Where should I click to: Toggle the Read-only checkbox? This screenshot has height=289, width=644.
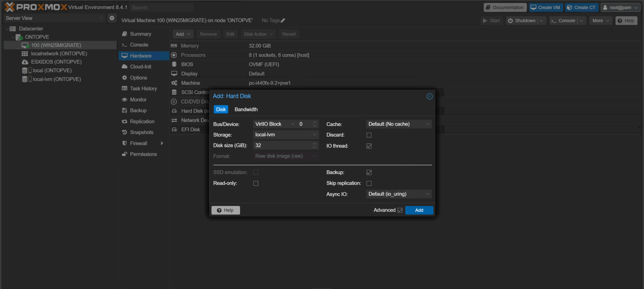coord(256,183)
